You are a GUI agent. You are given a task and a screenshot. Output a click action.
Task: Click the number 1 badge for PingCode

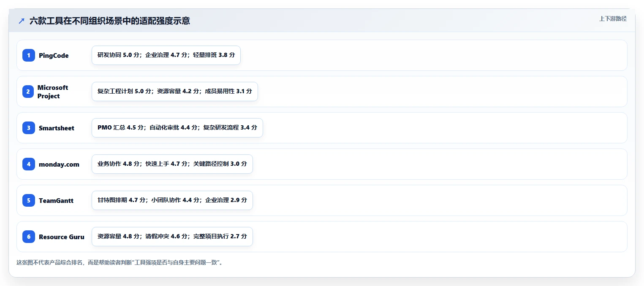[29, 55]
